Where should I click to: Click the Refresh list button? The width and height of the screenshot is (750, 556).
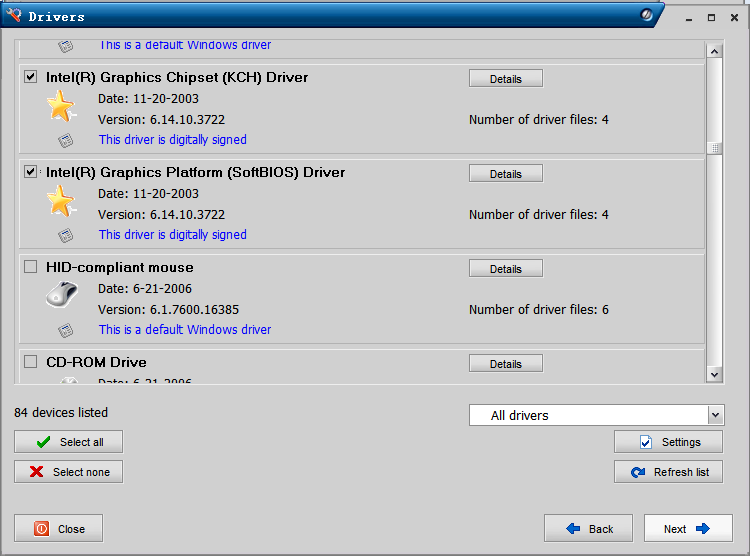tap(669, 472)
